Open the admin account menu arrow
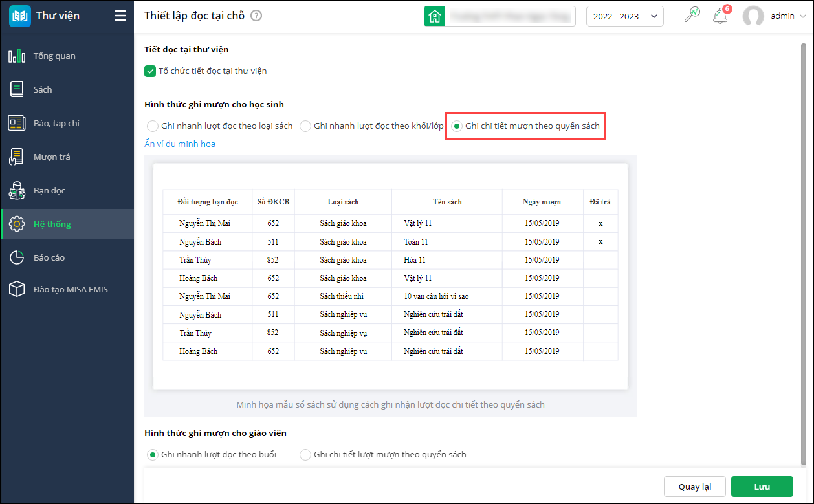 point(802,17)
